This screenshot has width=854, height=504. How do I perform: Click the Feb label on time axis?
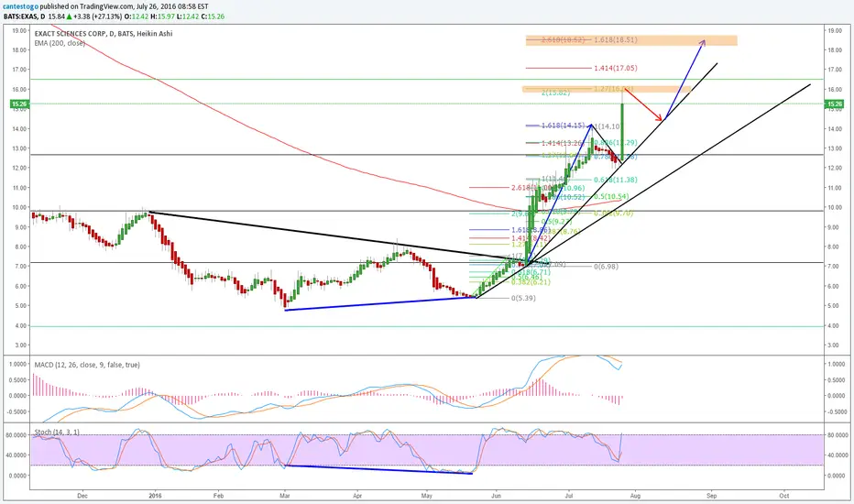pyautogui.click(x=218, y=496)
